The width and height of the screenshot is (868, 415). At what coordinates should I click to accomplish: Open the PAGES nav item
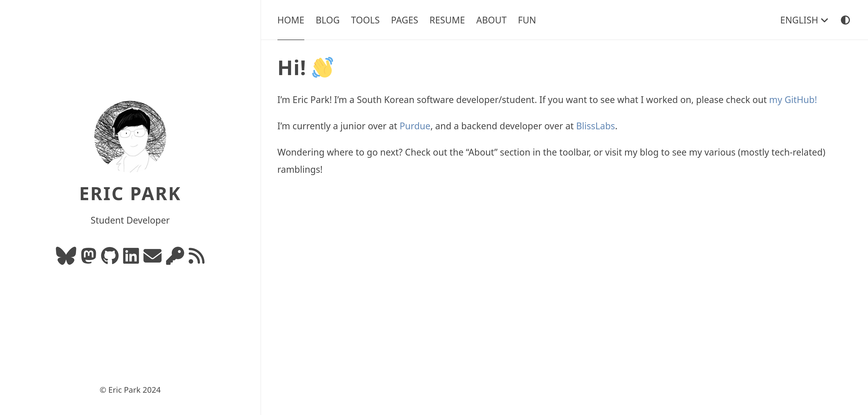(x=404, y=20)
